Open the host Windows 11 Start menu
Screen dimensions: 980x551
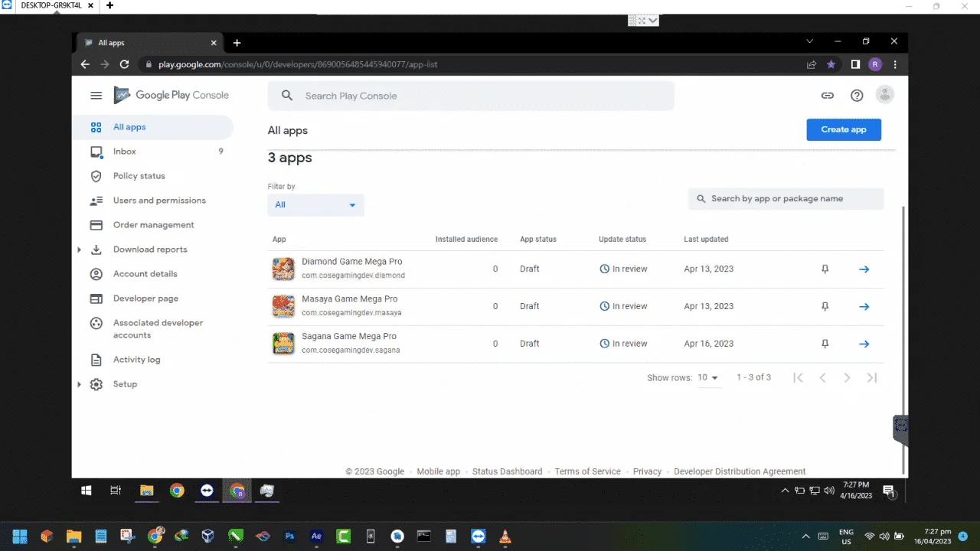(20, 536)
